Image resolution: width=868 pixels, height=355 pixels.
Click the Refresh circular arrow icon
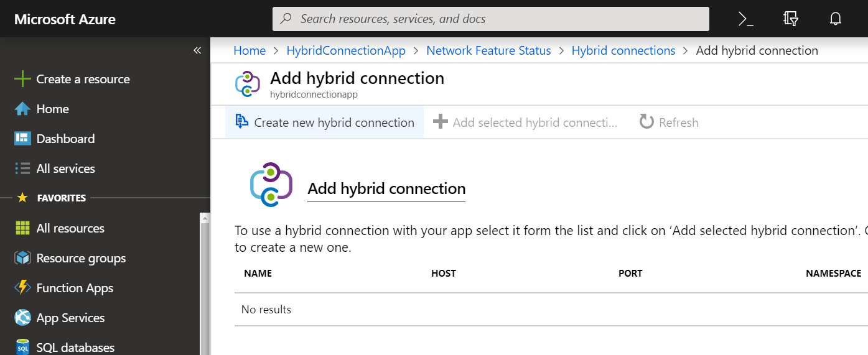click(x=646, y=122)
